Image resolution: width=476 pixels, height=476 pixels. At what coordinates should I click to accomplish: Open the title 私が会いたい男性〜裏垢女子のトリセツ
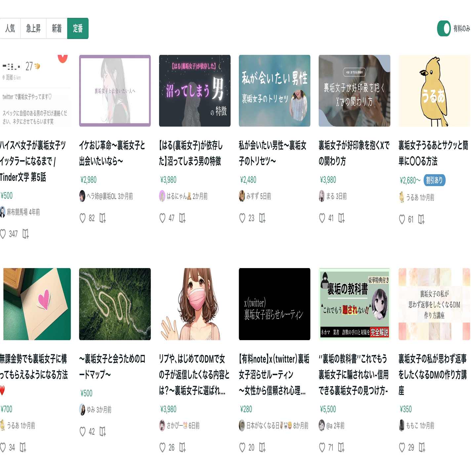(273, 153)
